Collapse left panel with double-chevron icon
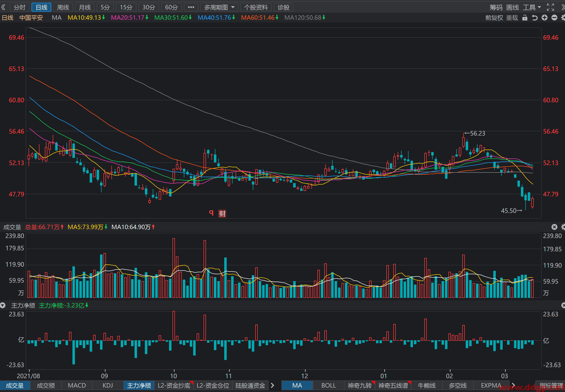The height and width of the screenshot is (392, 565). click(x=3, y=7)
